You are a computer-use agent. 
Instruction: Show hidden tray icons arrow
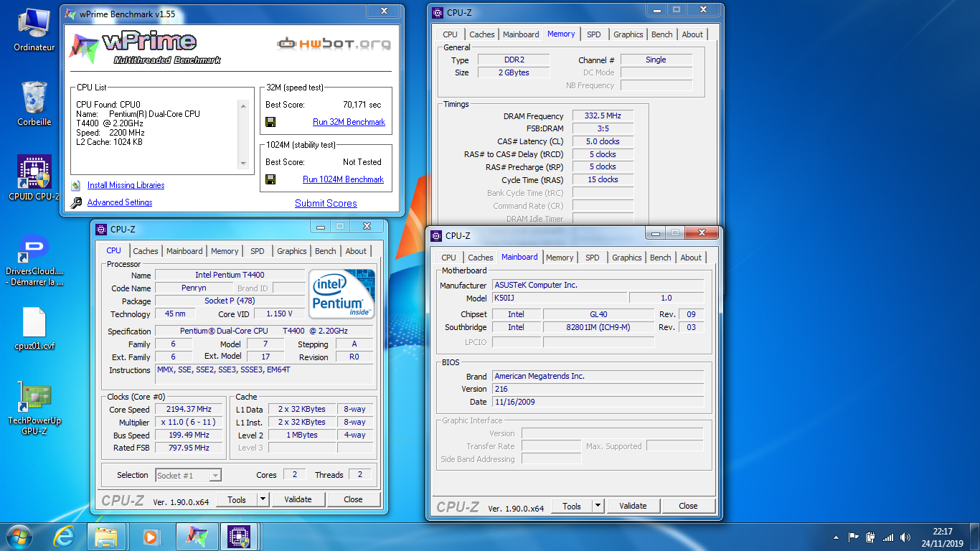(x=837, y=537)
